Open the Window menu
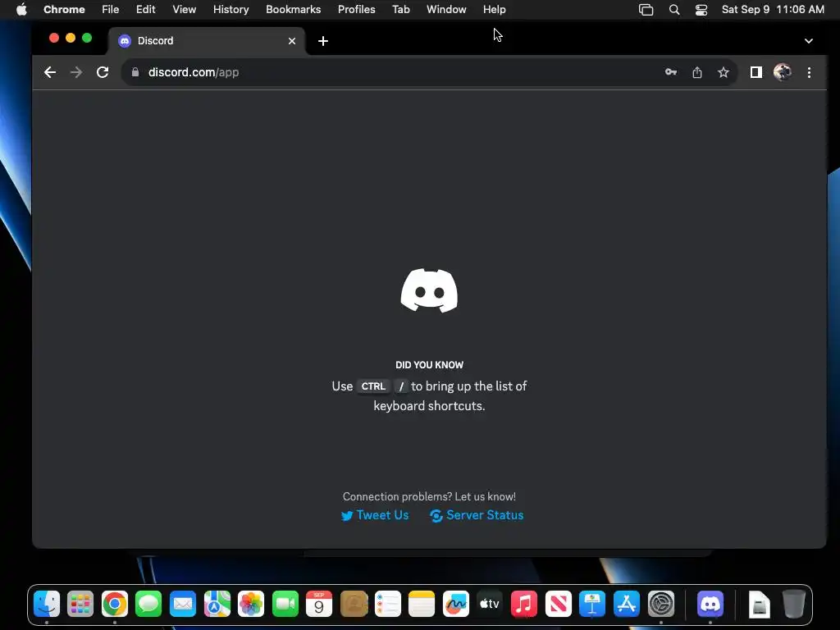Viewport: 840px width, 630px height. point(446,10)
